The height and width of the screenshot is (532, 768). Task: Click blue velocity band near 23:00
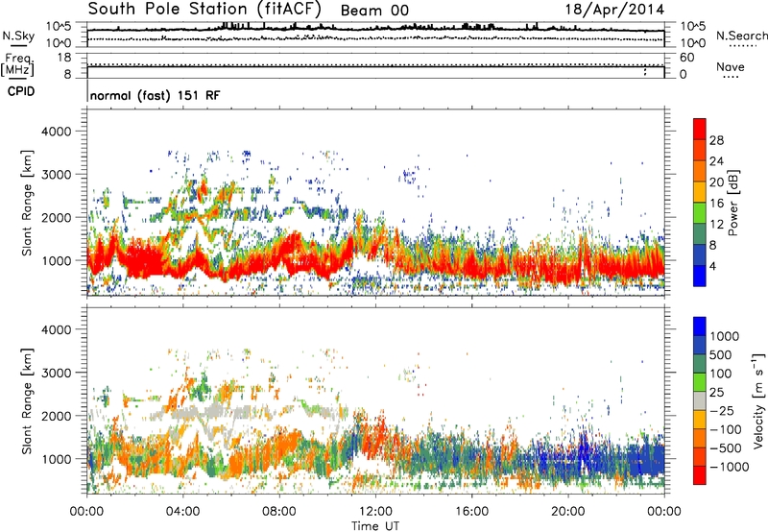646,460
